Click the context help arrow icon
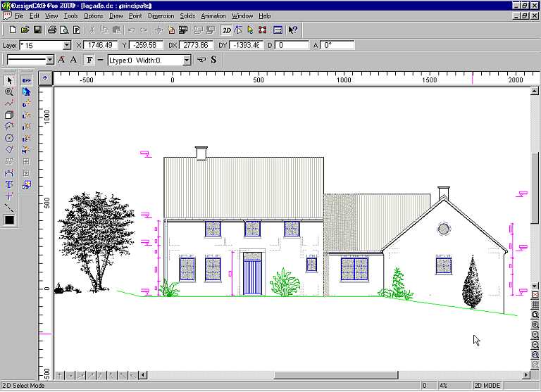541x392 pixels. (293, 30)
